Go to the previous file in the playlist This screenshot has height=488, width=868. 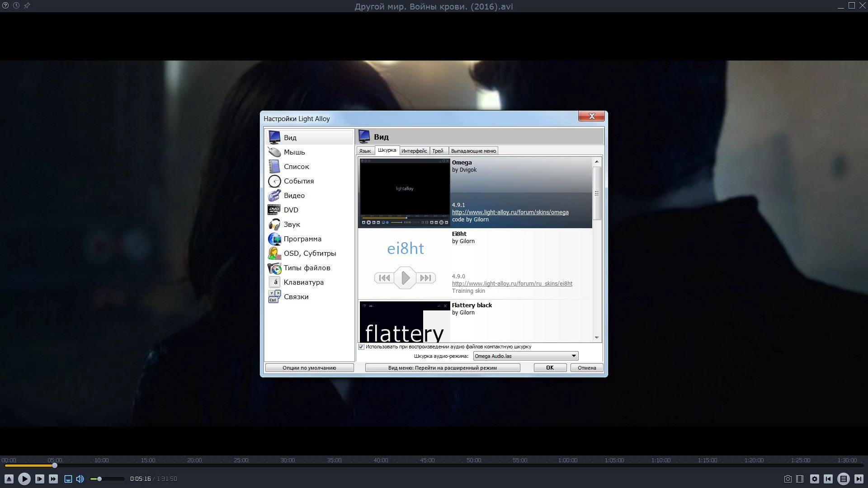point(828,479)
